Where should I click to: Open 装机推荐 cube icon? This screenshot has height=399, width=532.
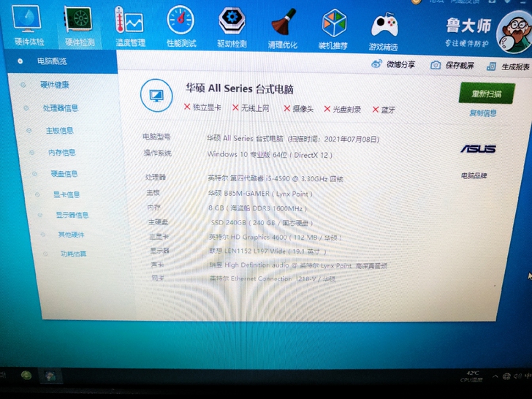coord(334,23)
